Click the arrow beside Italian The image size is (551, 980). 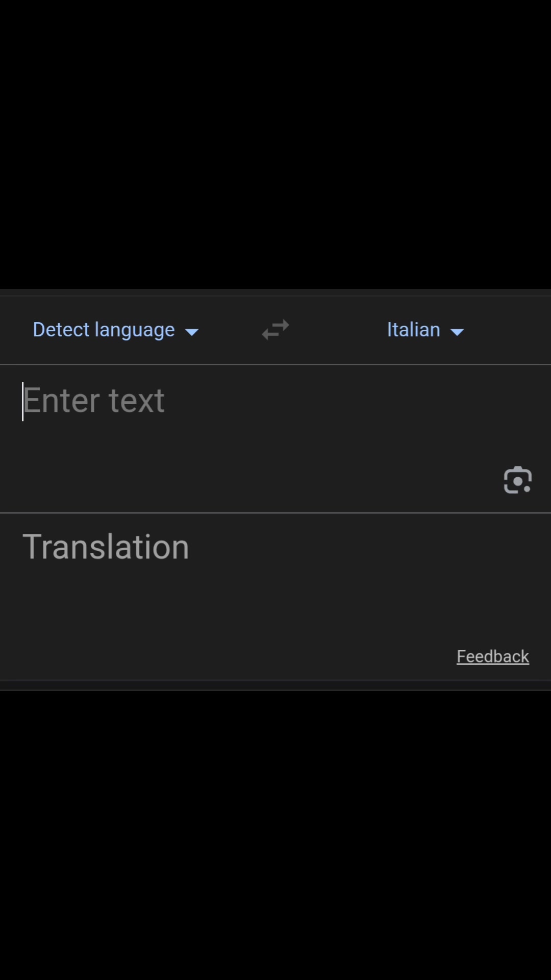pos(458,332)
